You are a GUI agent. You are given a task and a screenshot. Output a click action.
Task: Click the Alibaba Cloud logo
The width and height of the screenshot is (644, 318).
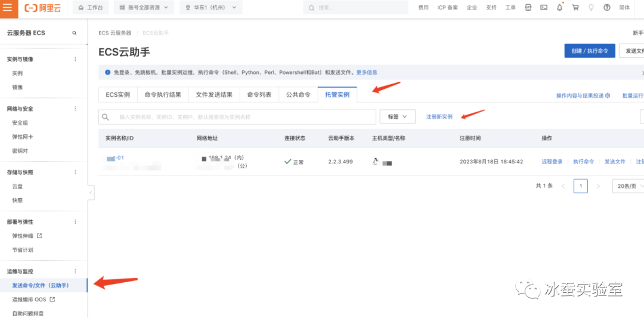[42, 8]
